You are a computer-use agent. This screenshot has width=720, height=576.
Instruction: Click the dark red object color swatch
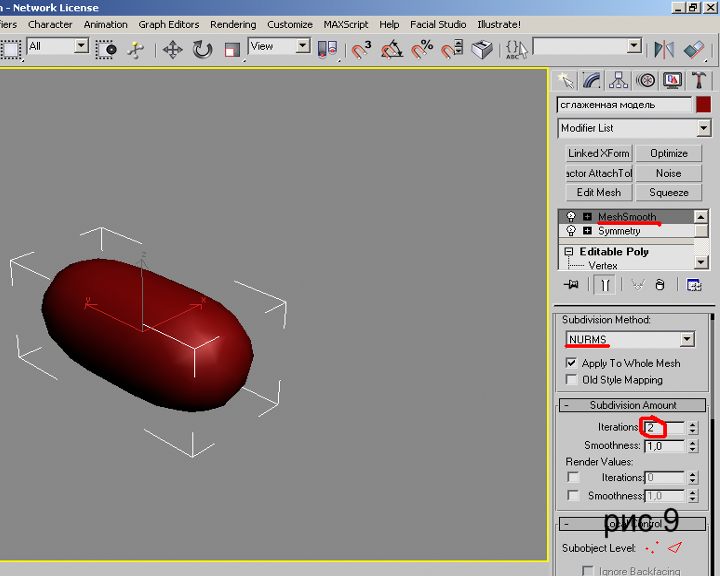[x=703, y=104]
